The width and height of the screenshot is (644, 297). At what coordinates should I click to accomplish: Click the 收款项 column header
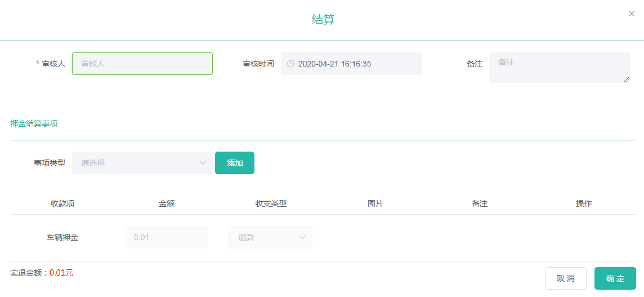pos(62,203)
